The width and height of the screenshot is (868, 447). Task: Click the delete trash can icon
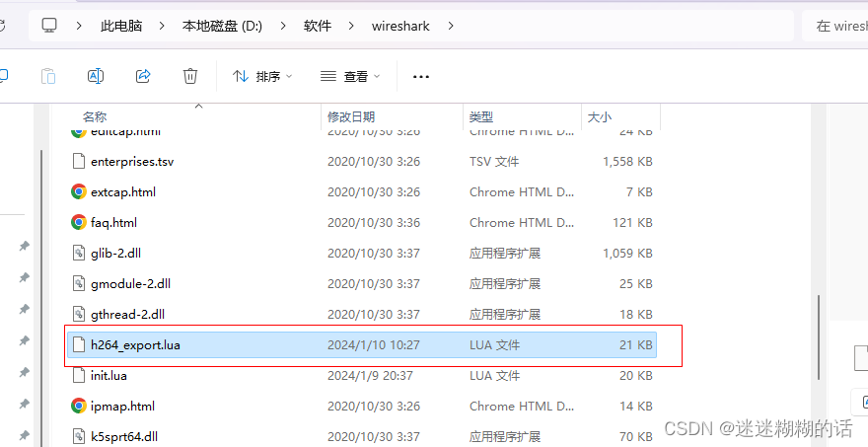pos(190,76)
